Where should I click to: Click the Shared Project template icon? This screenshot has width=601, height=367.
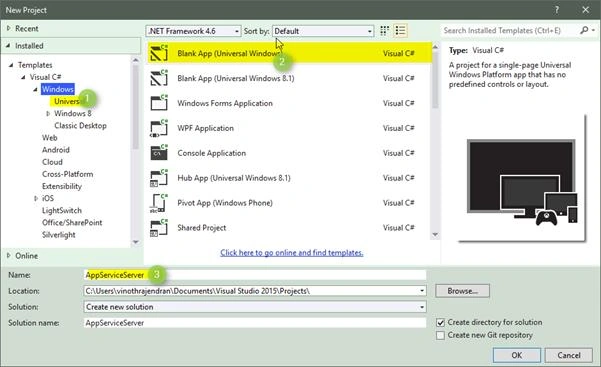click(159, 228)
